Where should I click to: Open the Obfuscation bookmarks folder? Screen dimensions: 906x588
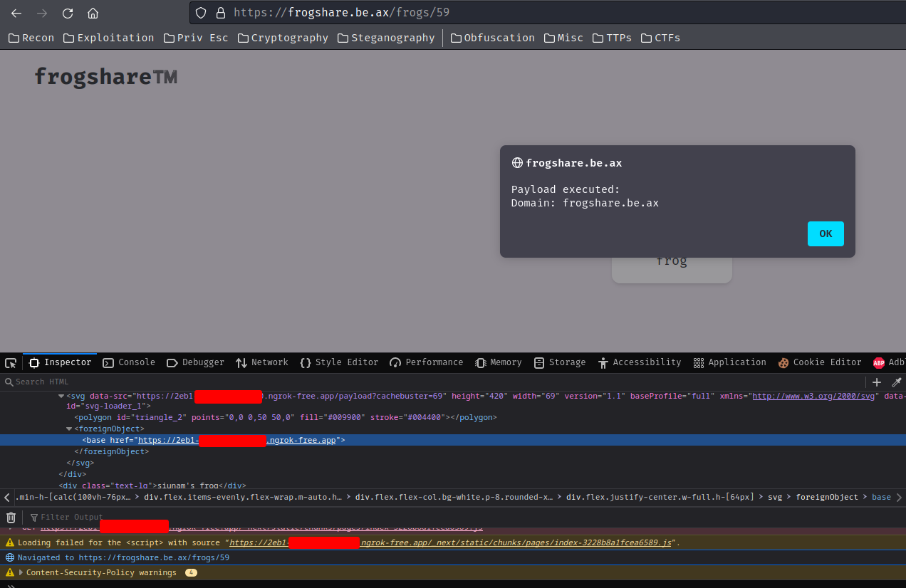coord(492,38)
